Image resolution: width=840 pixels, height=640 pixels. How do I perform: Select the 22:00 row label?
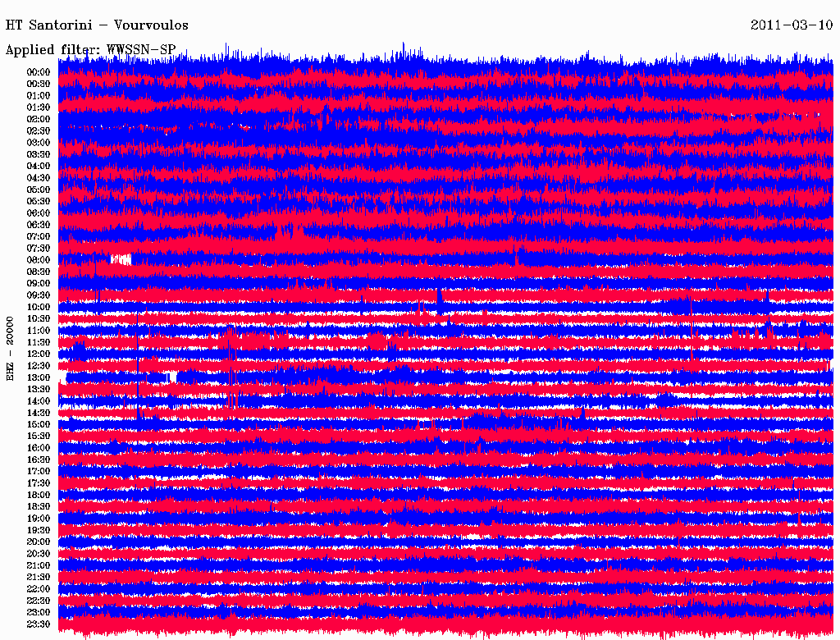[39, 589]
